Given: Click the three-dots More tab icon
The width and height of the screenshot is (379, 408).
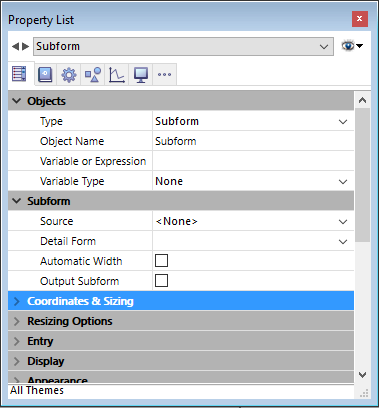Looking at the screenshot, I should [164, 74].
